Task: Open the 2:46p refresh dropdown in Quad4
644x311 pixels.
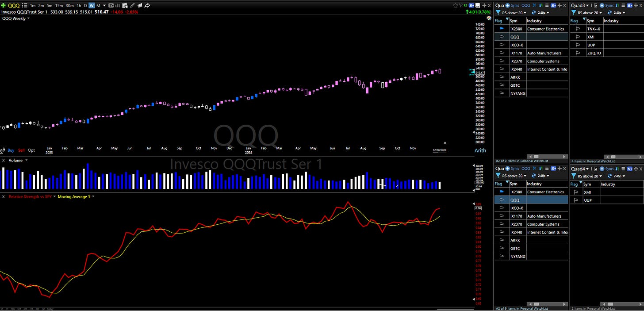Action: [624, 176]
